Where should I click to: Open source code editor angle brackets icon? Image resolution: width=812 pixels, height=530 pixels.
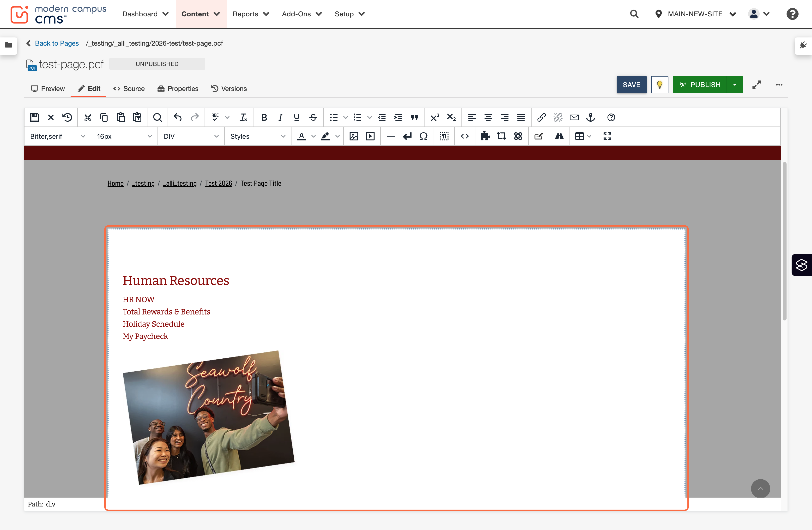coord(465,136)
